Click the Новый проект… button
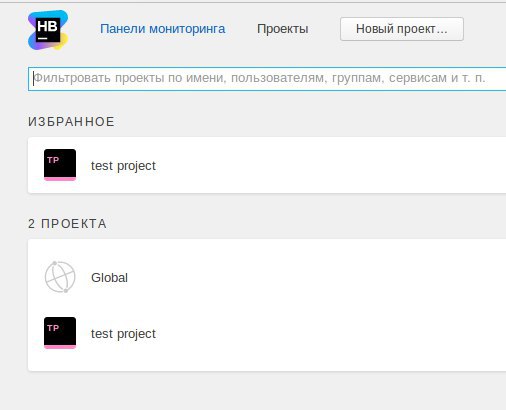The image size is (506, 410). click(x=402, y=29)
